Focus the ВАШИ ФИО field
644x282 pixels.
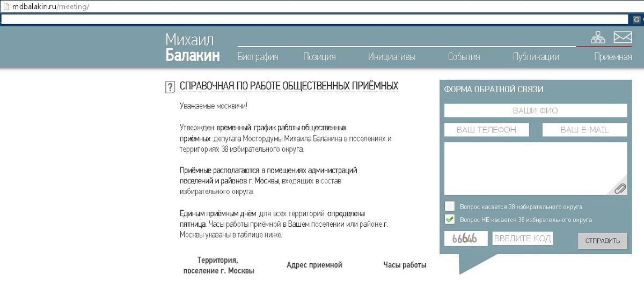pyautogui.click(x=535, y=110)
